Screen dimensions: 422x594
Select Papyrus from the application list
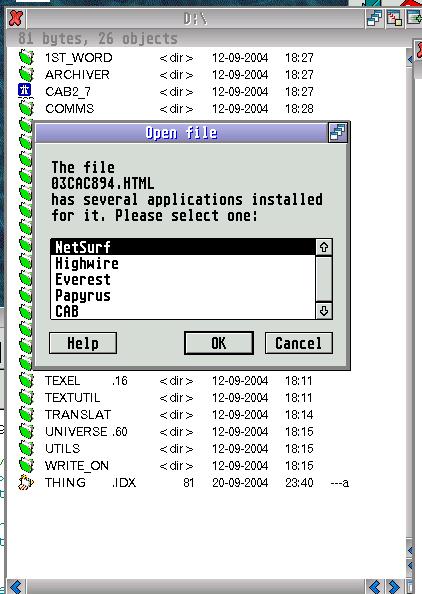coord(183,295)
